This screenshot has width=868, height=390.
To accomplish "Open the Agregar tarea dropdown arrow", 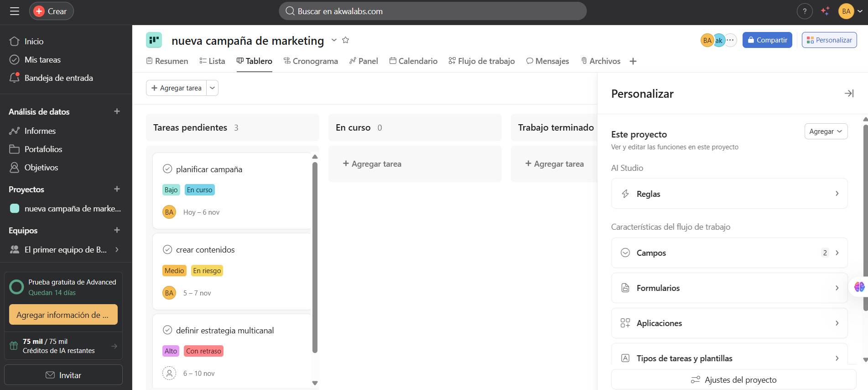I will (x=213, y=88).
